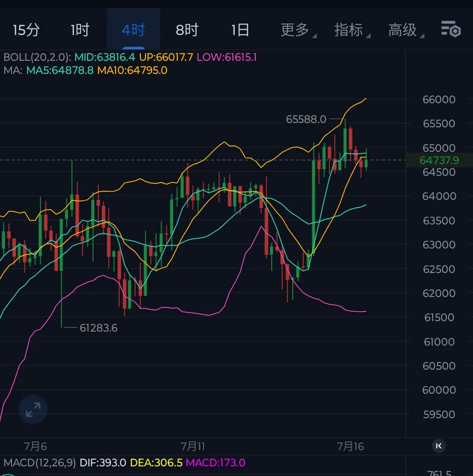Open the 指标 indicators dropdown
The width and height of the screenshot is (473, 476).
[352, 30]
